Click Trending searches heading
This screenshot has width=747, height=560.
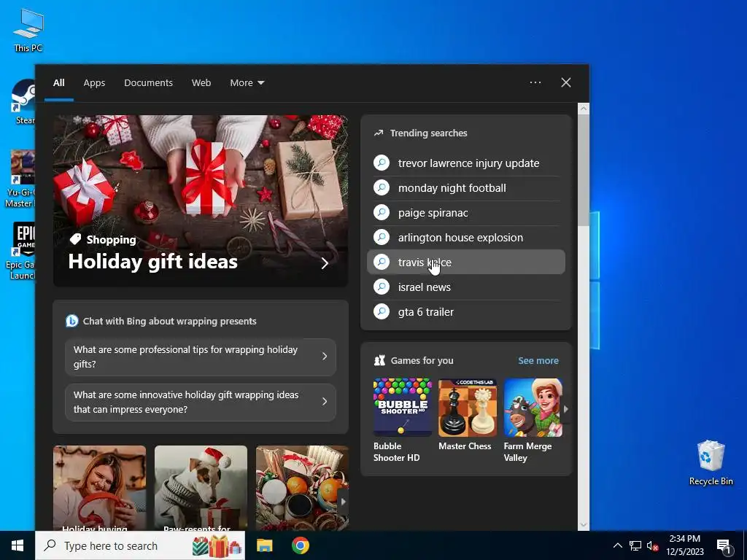click(428, 133)
